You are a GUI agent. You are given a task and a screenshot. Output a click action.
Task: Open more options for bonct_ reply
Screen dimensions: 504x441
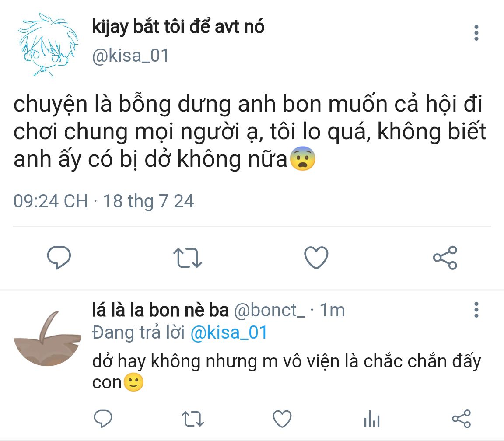pos(476,310)
